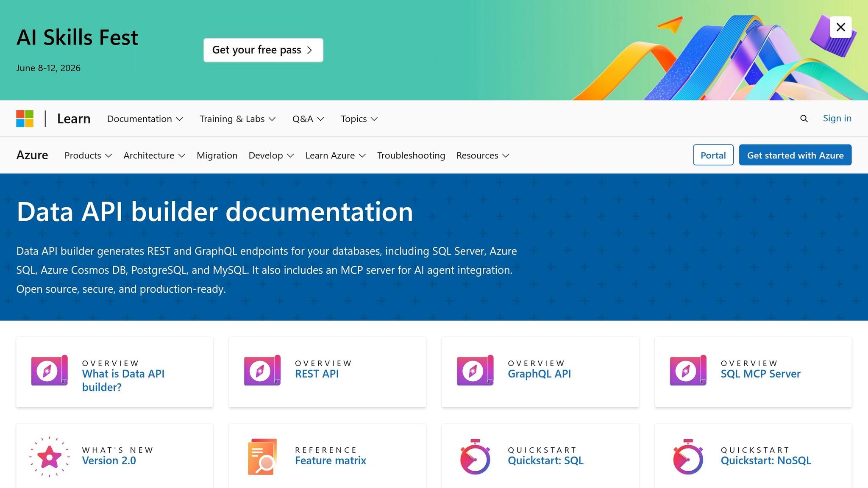Open the search magnifier icon

point(804,119)
